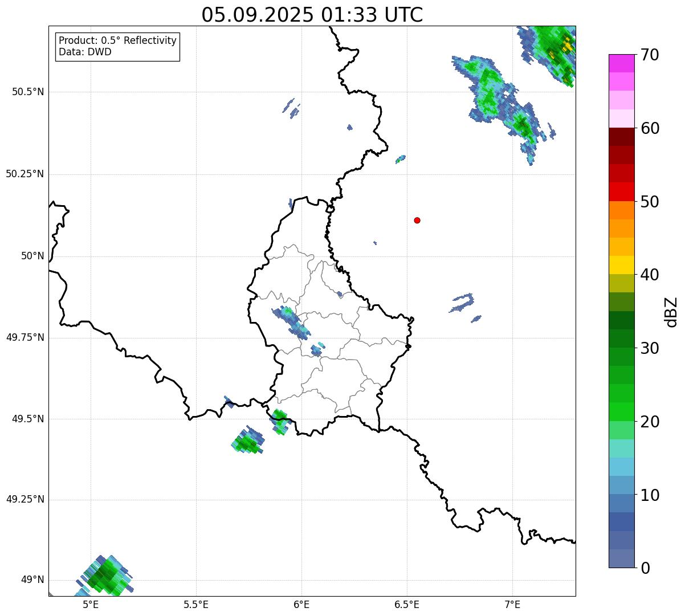Click the latitude label 50°N

[32, 256]
